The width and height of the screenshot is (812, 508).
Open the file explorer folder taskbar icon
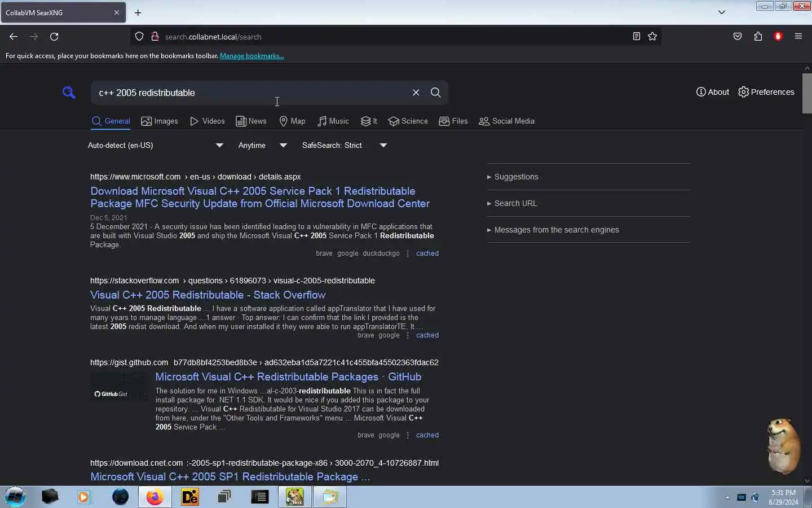tap(330, 497)
